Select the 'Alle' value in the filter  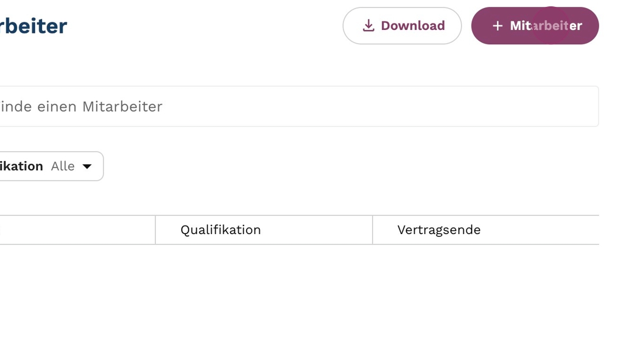click(63, 166)
